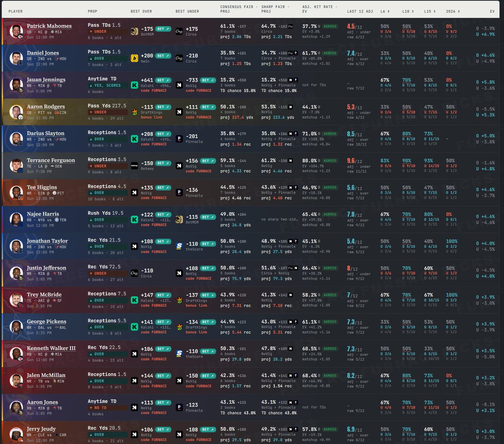
Task: Open the BET button beside +156 for Ferguson
Action: point(209,161)
